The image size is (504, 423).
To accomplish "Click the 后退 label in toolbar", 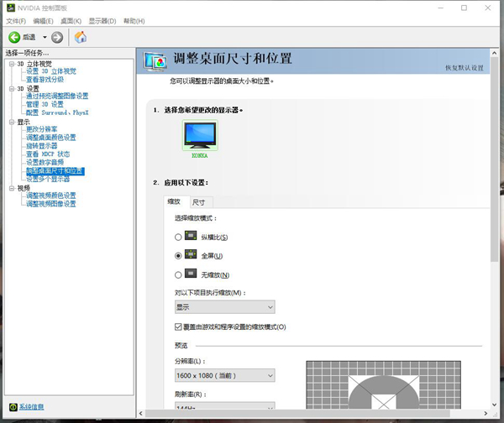I will pyautogui.click(x=29, y=37).
